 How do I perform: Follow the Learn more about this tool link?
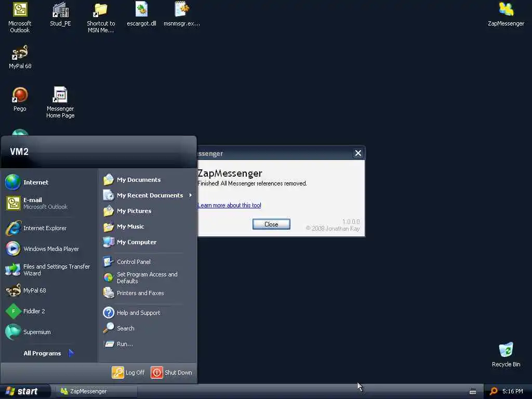pyautogui.click(x=229, y=205)
